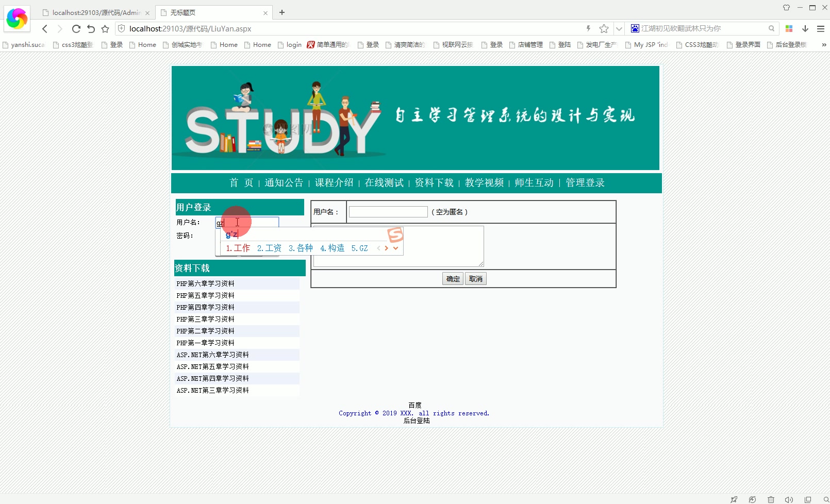Open PHP第一章学习资料 download

(x=205, y=343)
